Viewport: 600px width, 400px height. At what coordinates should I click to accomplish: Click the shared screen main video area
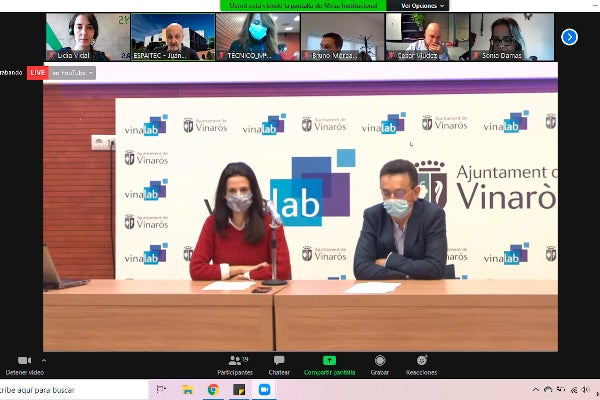tap(300, 207)
